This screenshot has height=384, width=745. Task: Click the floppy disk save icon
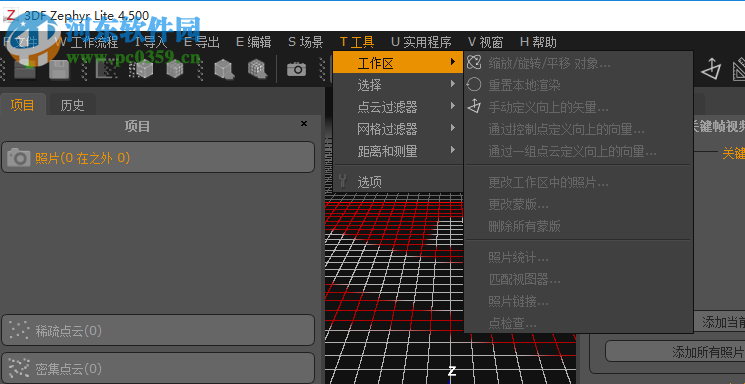click(59, 69)
